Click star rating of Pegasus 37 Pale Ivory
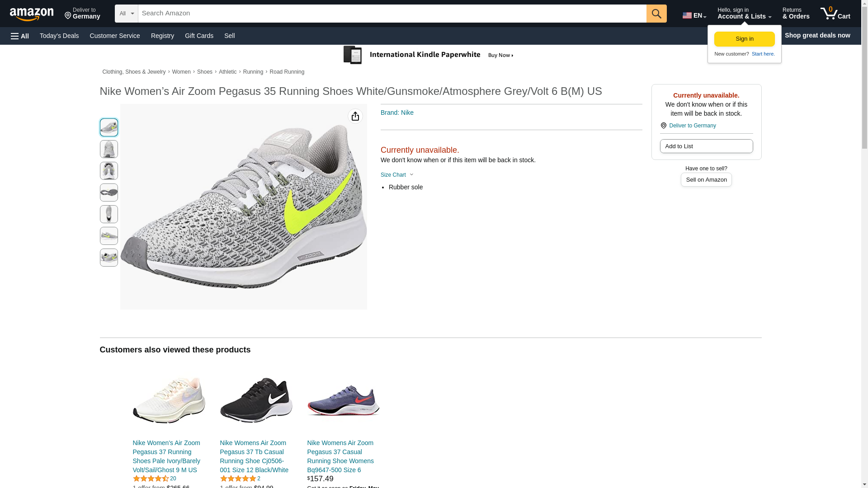 pyautogui.click(x=151, y=479)
